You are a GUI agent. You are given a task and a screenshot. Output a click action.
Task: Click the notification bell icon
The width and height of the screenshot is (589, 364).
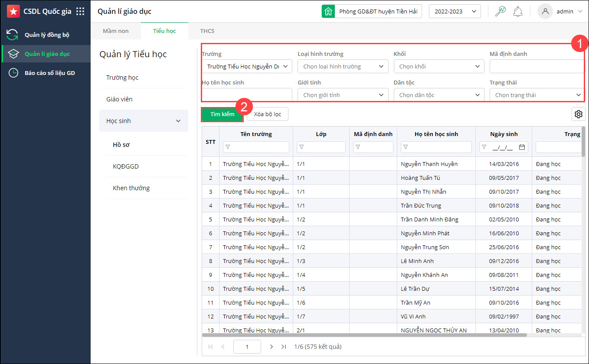[517, 12]
